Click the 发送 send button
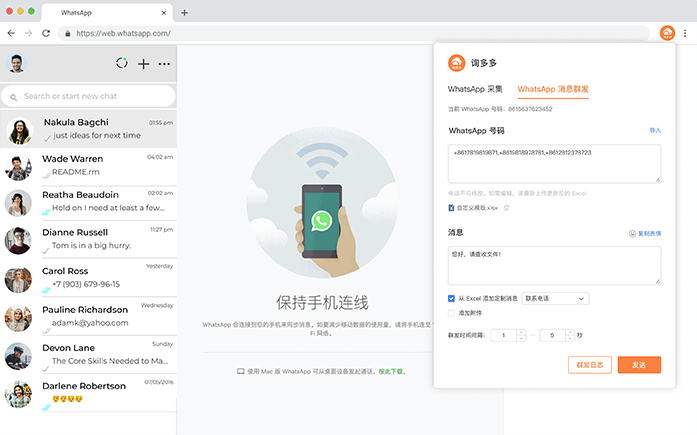This screenshot has width=697, height=435. (639, 365)
